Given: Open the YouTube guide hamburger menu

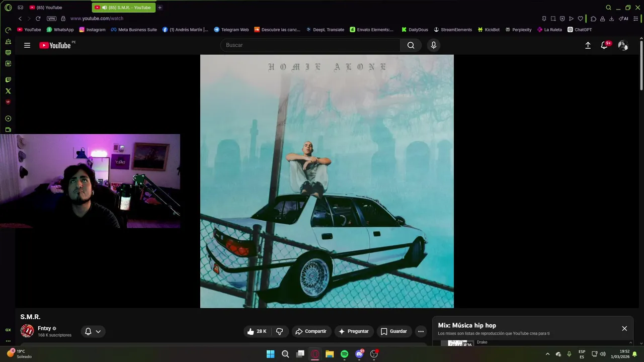Looking at the screenshot, I should point(27,45).
